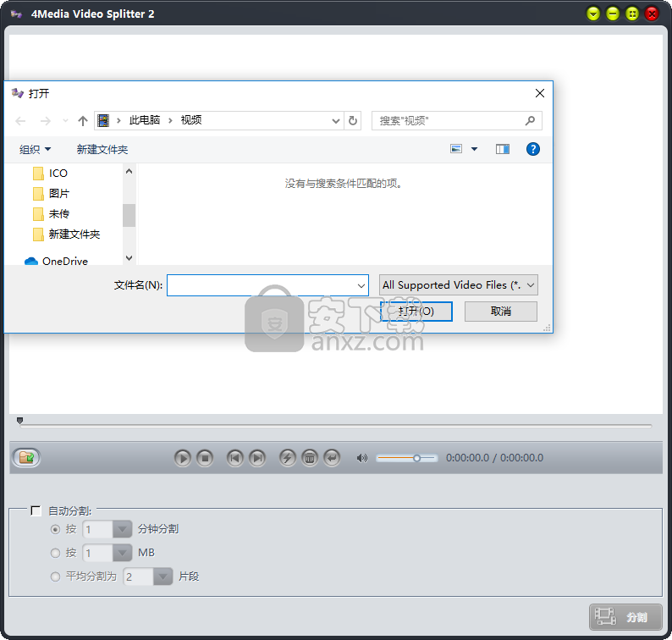Click the video progress track

pyautogui.click(x=335, y=426)
